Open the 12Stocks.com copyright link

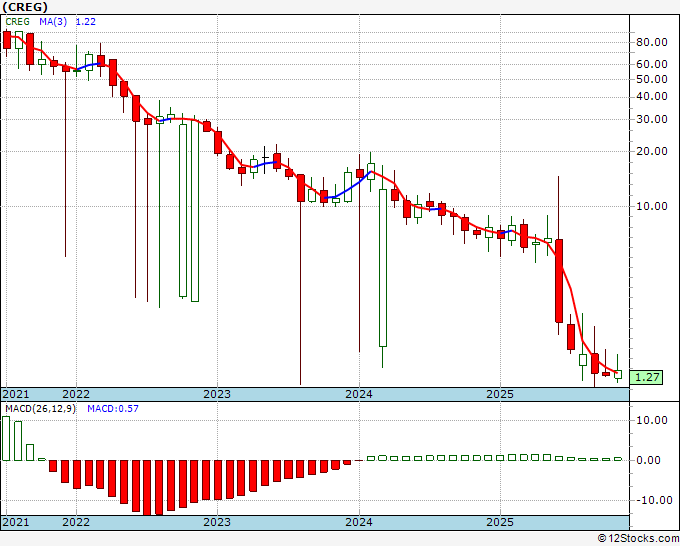tap(638, 539)
